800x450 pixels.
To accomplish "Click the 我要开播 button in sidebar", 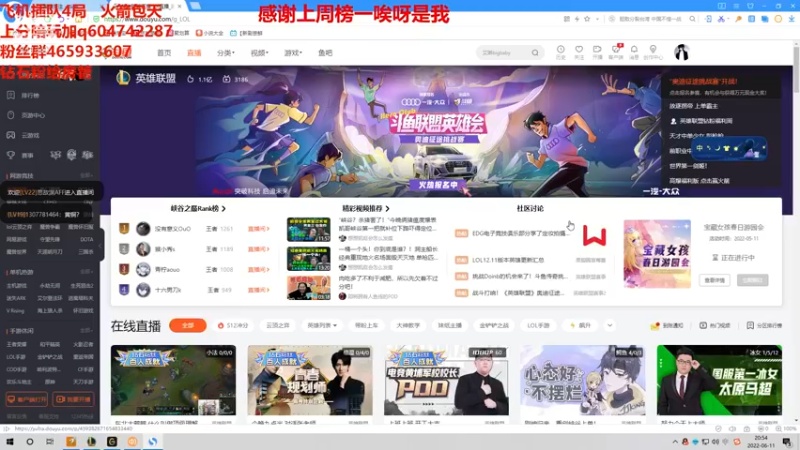I will tap(73, 399).
